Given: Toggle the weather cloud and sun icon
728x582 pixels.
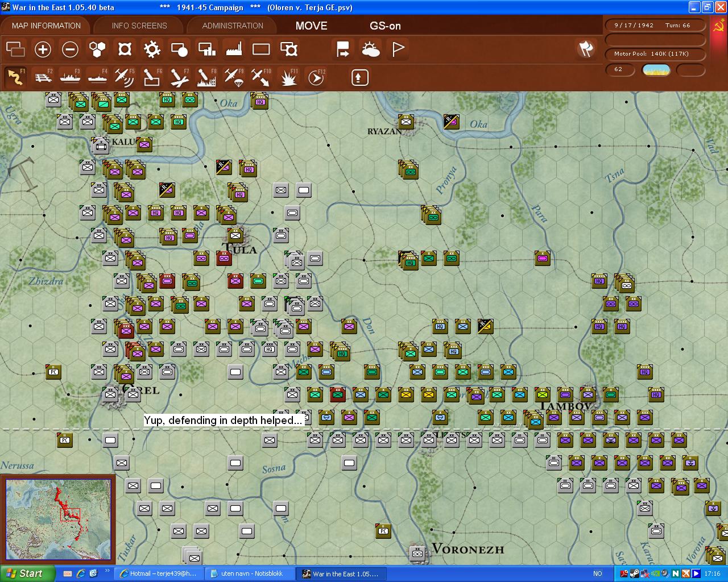Looking at the screenshot, I should point(370,49).
